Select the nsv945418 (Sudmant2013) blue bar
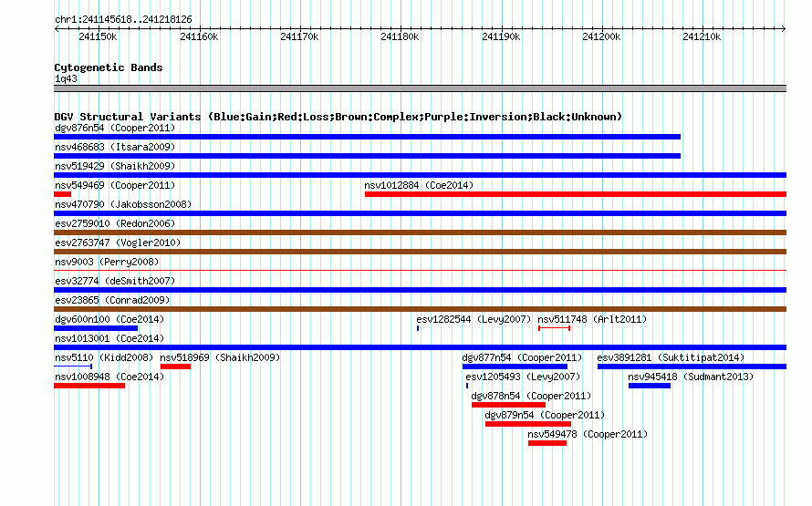812x506 pixels. tap(650, 386)
